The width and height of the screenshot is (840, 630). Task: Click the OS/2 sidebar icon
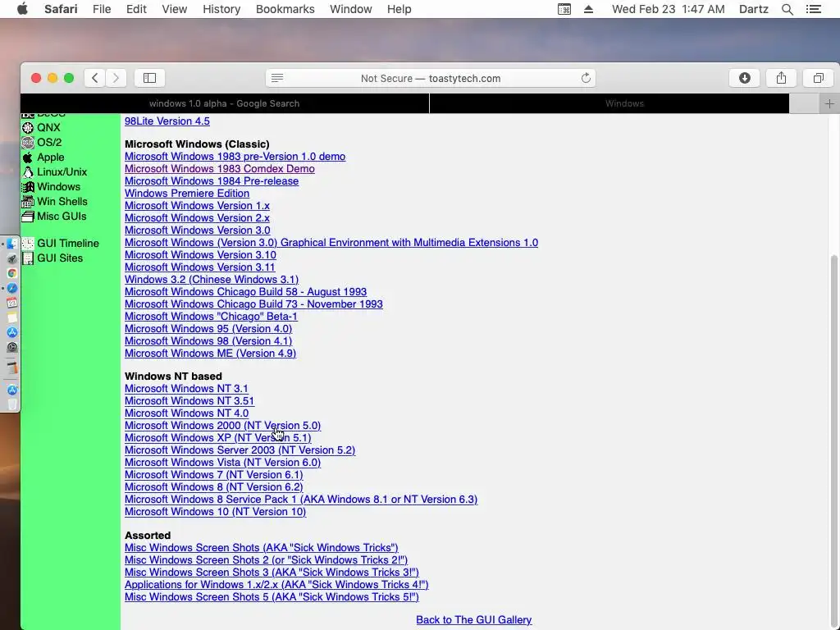pyautogui.click(x=27, y=143)
